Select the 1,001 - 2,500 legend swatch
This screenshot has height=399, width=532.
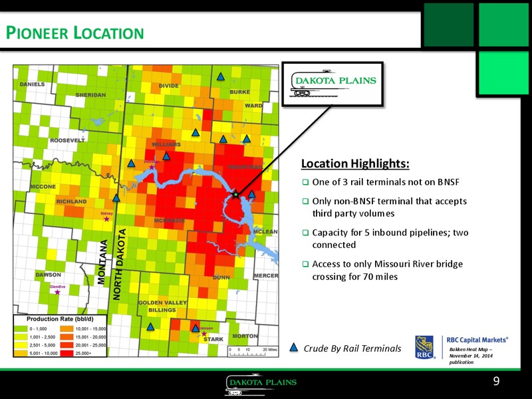(x=21, y=337)
